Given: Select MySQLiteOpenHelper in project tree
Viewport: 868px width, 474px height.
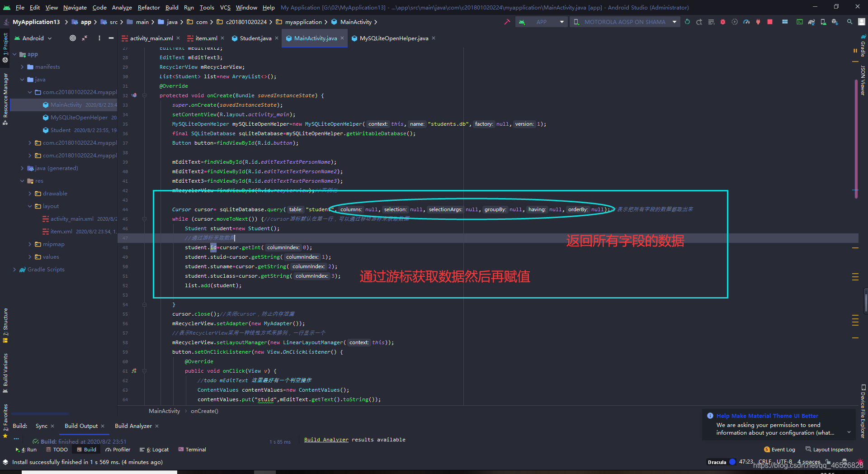Looking at the screenshot, I should tap(79, 118).
